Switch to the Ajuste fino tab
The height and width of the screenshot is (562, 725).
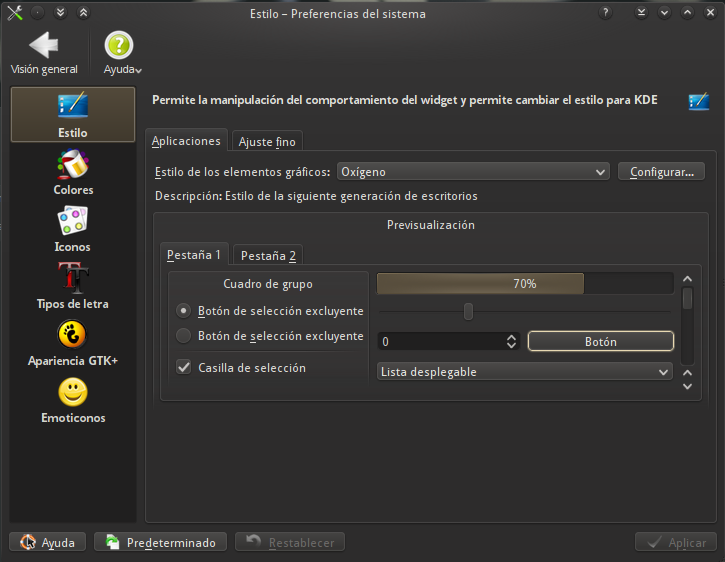[267, 142]
